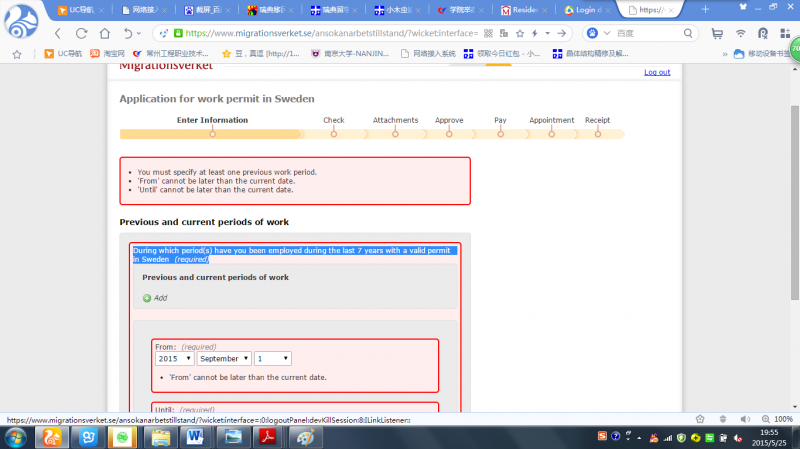Open Paint palette app in taskbar
This screenshot has width=800, height=449.
click(x=305, y=437)
